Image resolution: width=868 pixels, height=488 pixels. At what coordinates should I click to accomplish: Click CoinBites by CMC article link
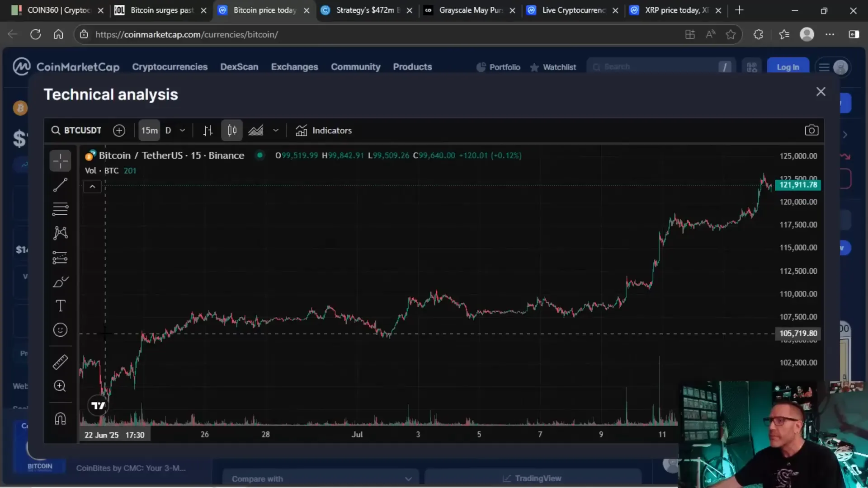tap(131, 468)
